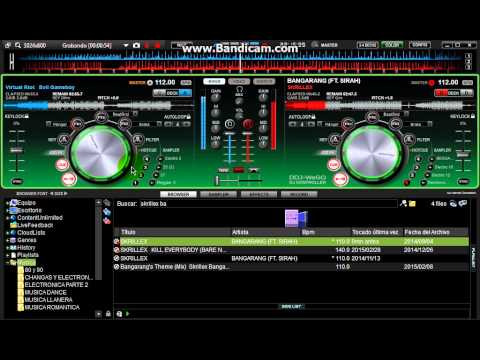The image size is (480, 360).
Task: Toggle headphone cue for left channel
Action: pyautogui.click(x=229, y=124)
